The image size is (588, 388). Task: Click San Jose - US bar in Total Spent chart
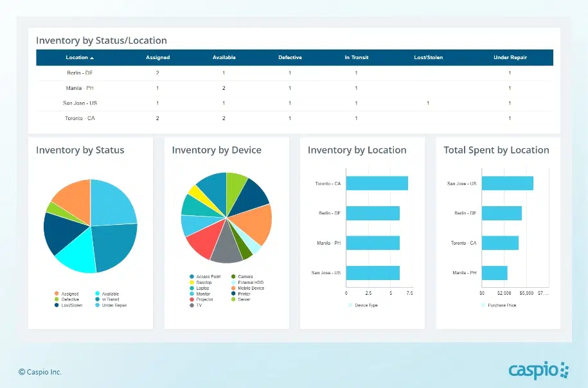point(507,184)
